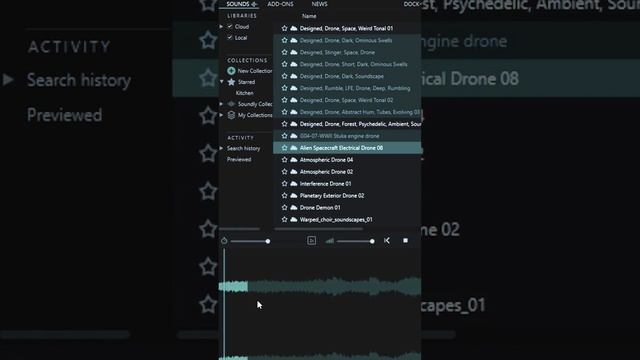Click cloud icon of 'Designed, Rumble, LFE' row

click(293, 88)
